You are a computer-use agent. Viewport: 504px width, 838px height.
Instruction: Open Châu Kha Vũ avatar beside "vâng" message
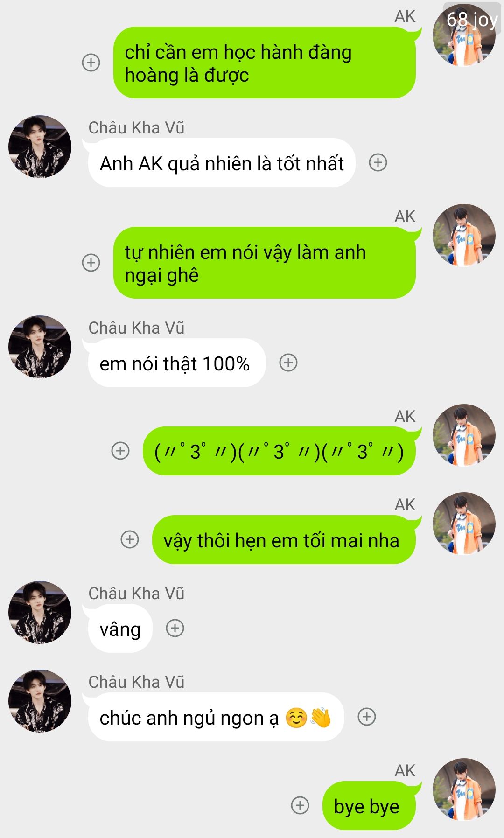(40, 612)
